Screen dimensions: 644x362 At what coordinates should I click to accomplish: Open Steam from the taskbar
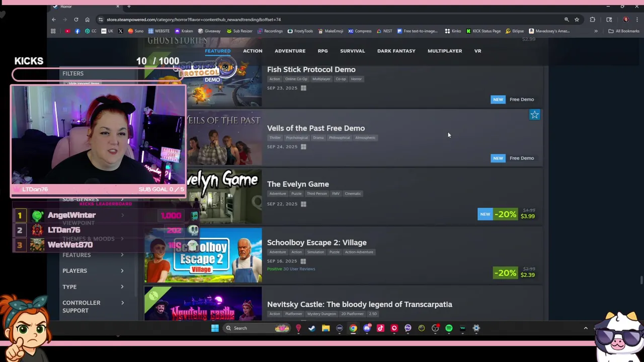(x=312, y=328)
